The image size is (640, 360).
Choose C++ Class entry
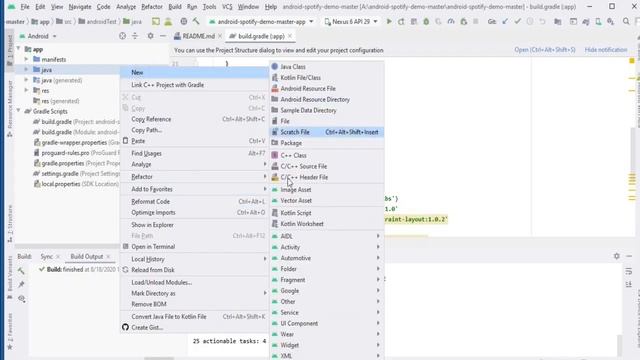[327, 156]
